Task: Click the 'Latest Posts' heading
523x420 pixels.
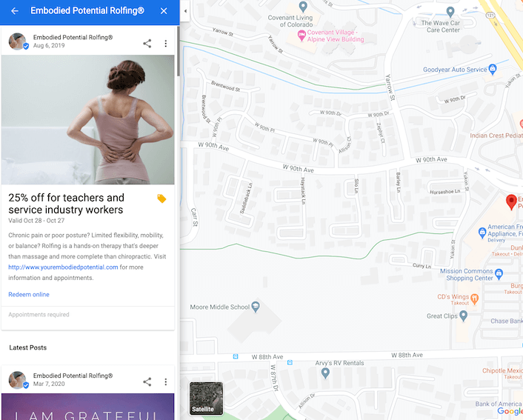Action: (28, 347)
